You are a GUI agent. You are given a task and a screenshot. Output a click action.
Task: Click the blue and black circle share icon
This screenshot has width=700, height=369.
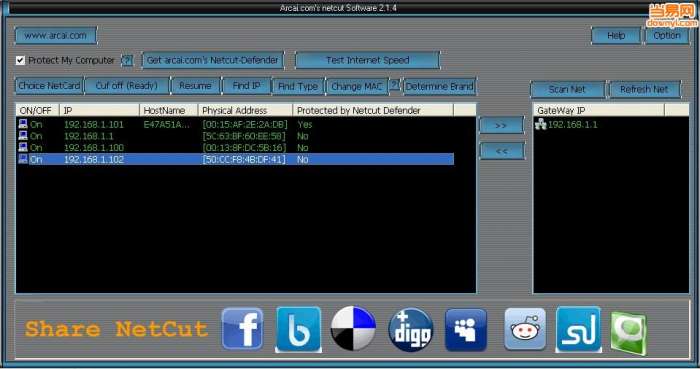coord(353,328)
